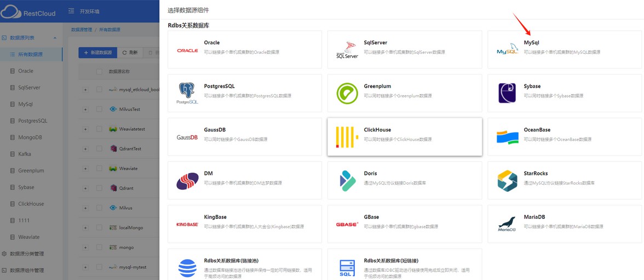Choose the green Greenplum logo
Screen dimensions: 644x280
pyautogui.click(x=347, y=93)
